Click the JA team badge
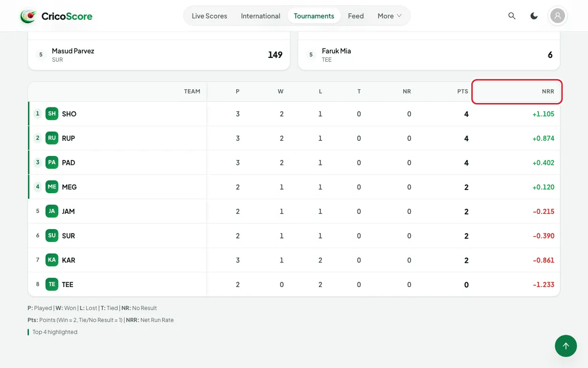Image resolution: width=588 pixels, height=368 pixels. [52, 211]
